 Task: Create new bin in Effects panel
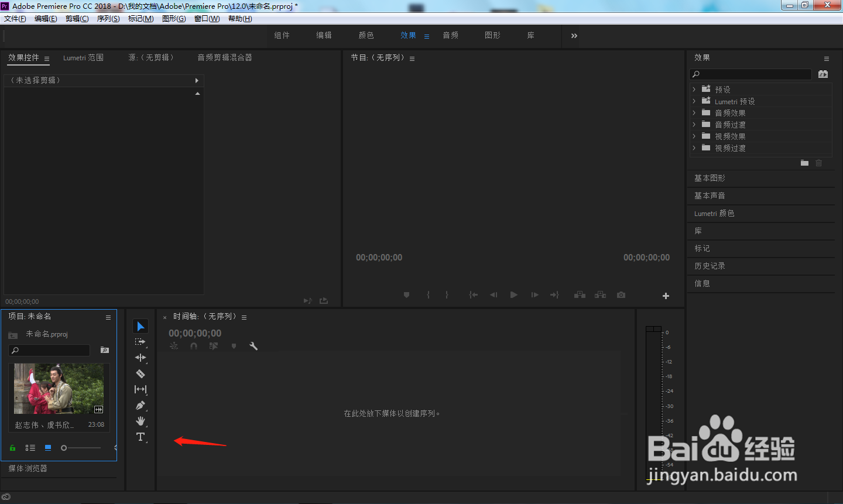tap(804, 163)
